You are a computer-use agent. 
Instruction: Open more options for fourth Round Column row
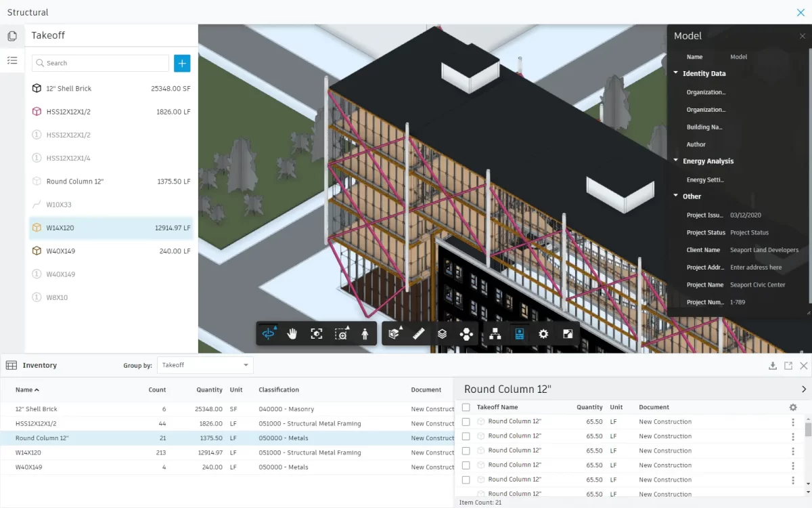[x=793, y=465]
